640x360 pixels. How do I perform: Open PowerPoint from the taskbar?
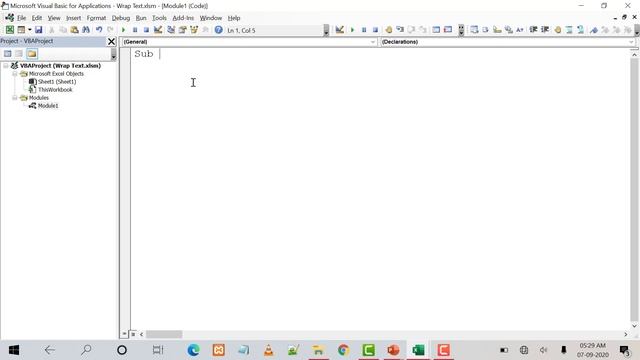[x=393, y=350]
